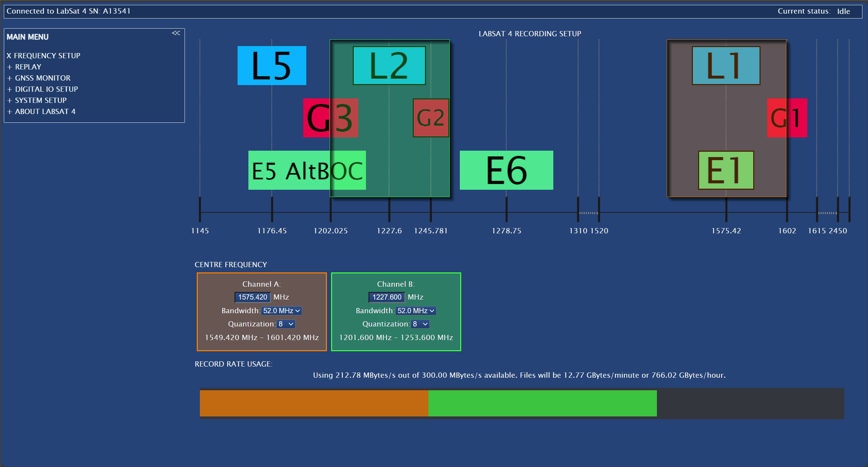Open Channel A Quantization dropdown

point(286,324)
